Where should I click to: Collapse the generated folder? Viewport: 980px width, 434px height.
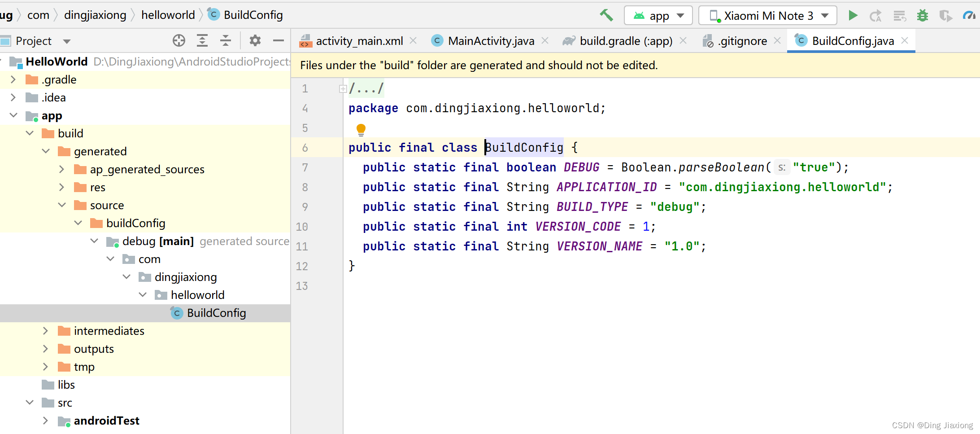46,151
